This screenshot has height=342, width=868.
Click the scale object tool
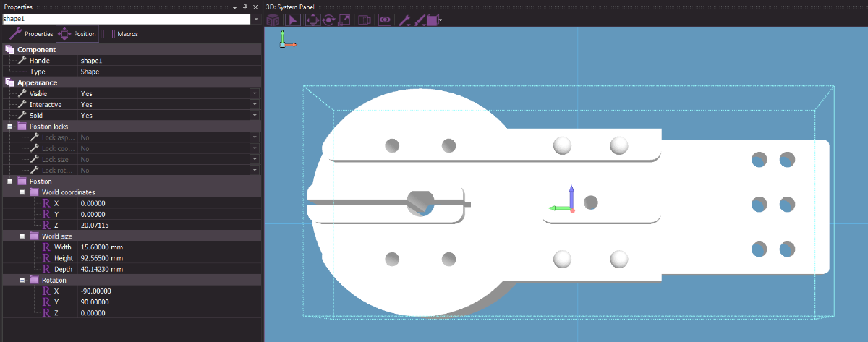pyautogui.click(x=344, y=20)
